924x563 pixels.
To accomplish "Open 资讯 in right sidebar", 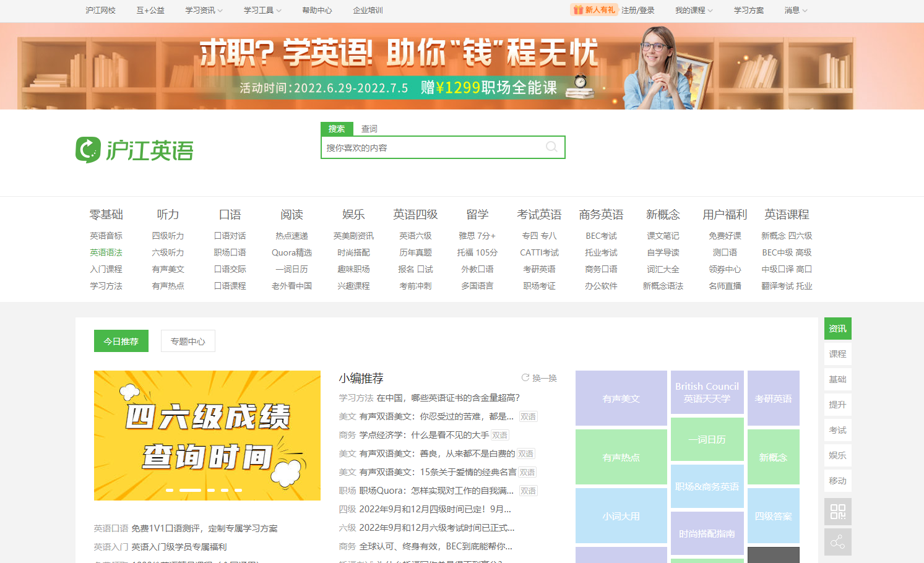I will click(837, 329).
